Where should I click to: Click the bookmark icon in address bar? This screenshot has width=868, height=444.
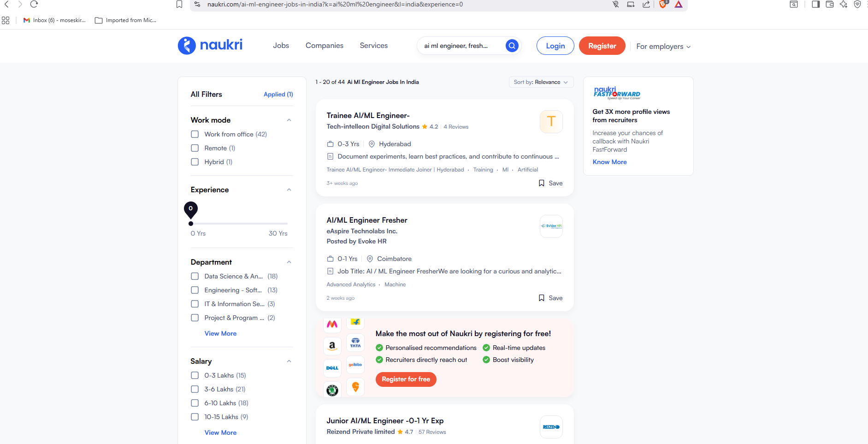[x=179, y=5]
